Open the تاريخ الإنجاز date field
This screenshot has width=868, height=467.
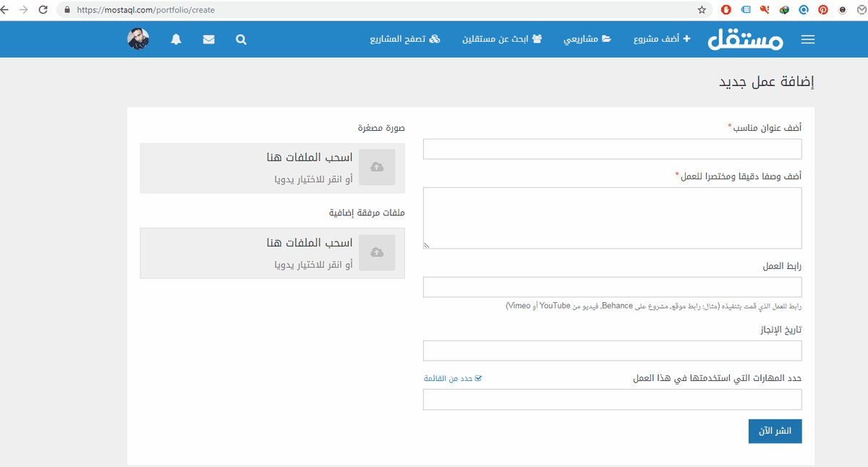point(612,351)
